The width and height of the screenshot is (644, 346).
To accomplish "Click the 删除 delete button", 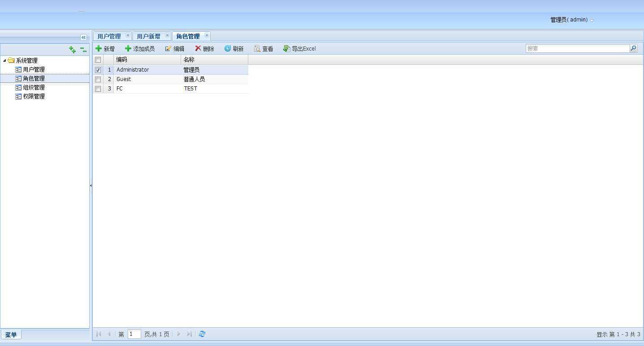I will pyautogui.click(x=204, y=48).
